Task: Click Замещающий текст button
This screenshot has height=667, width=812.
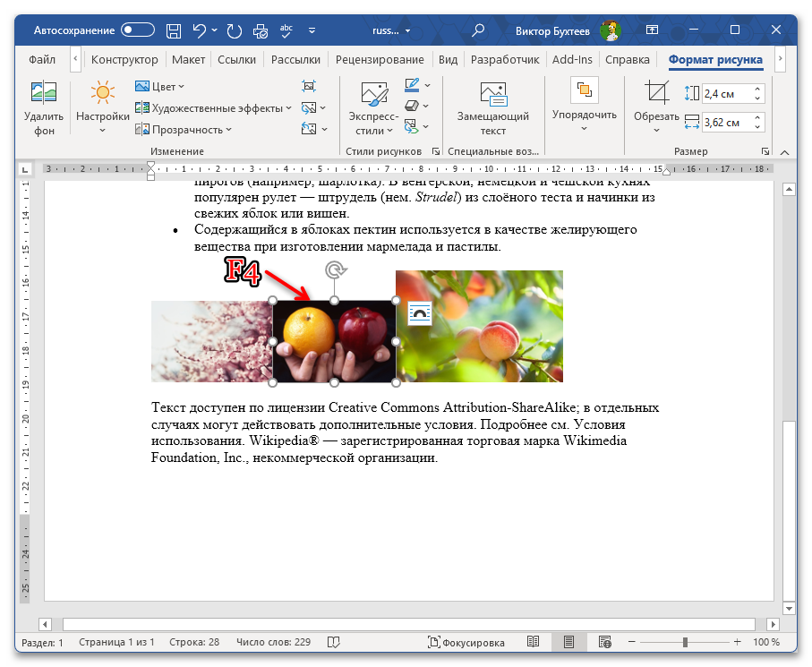Action: click(493, 107)
